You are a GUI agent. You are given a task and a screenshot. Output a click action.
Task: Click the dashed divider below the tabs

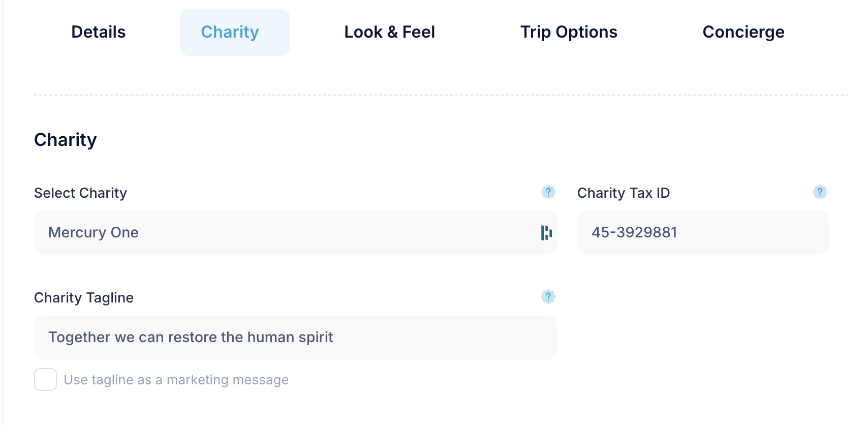coord(441,95)
